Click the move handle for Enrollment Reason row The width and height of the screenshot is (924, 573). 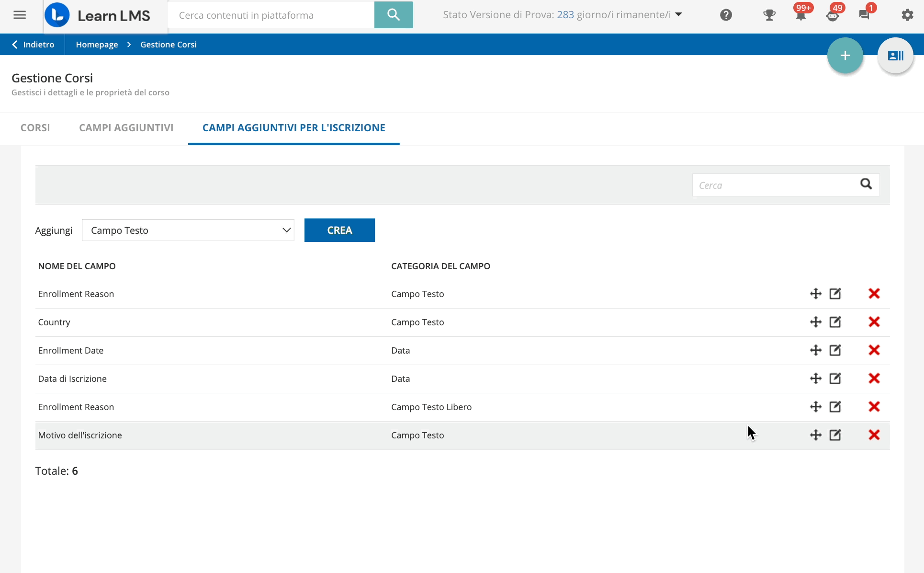[816, 294]
